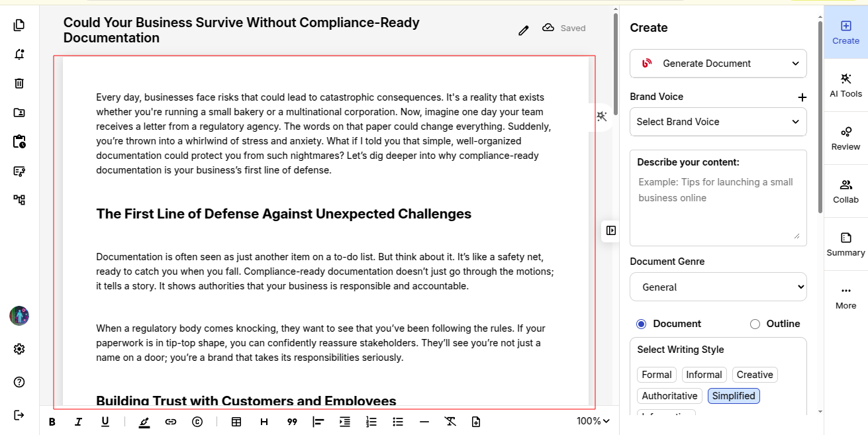
Task: Choose the Simplified writing style chip
Action: (x=734, y=396)
